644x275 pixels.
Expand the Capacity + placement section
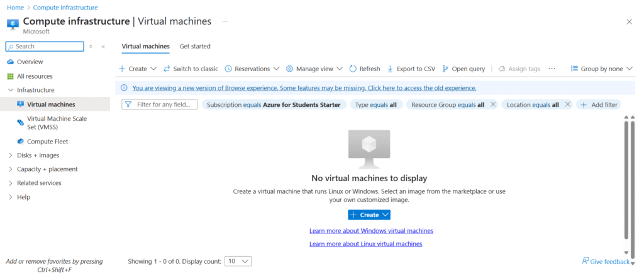point(11,169)
